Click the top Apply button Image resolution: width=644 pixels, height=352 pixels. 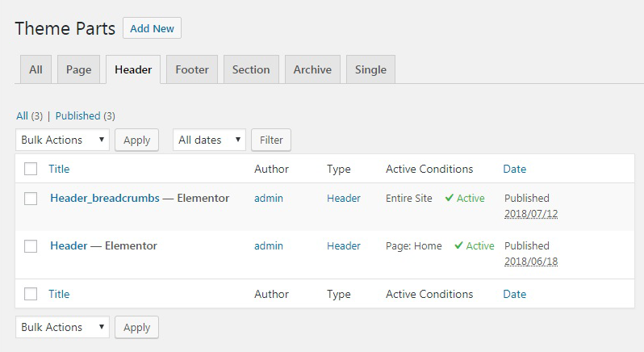pos(136,140)
